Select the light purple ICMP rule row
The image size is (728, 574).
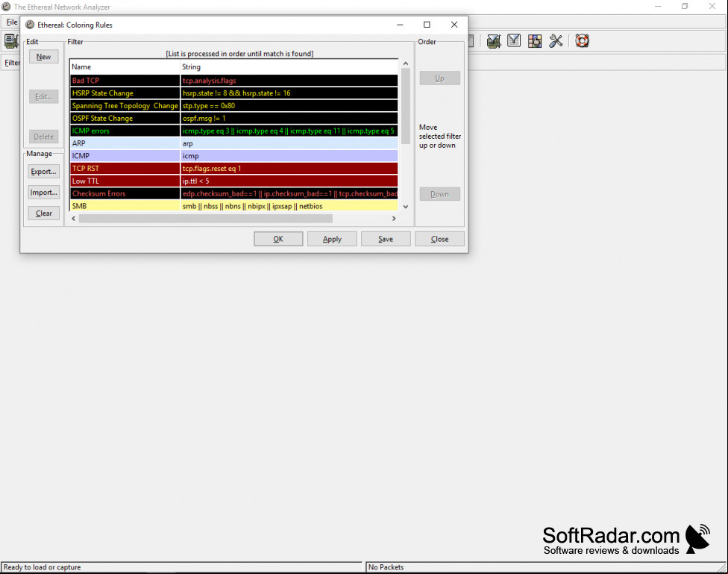[234, 156]
